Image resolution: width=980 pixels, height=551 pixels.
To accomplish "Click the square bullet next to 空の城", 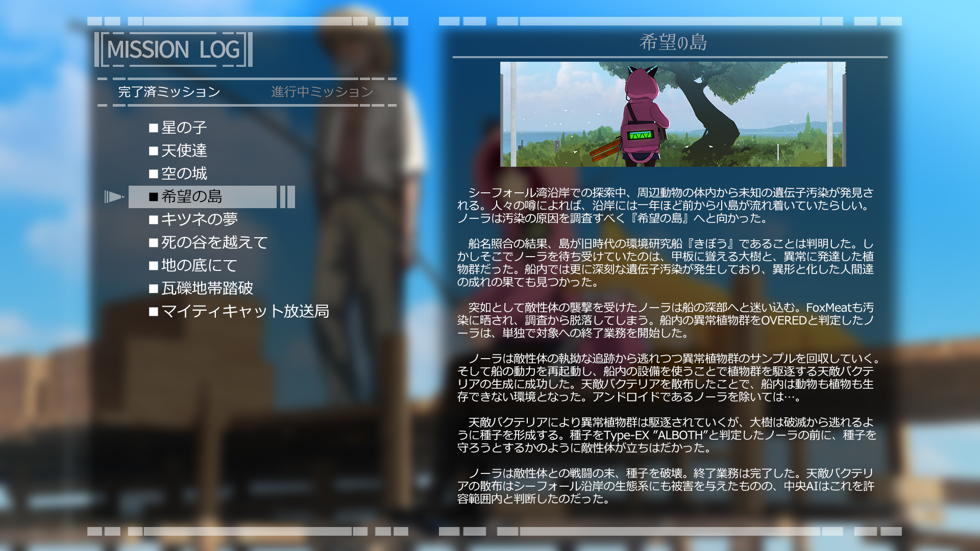I will click(x=153, y=174).
